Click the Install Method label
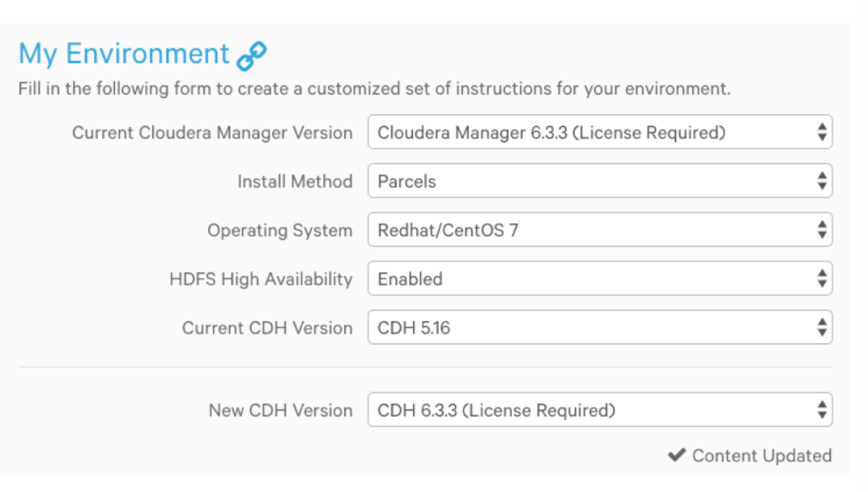 coord(294,182)
